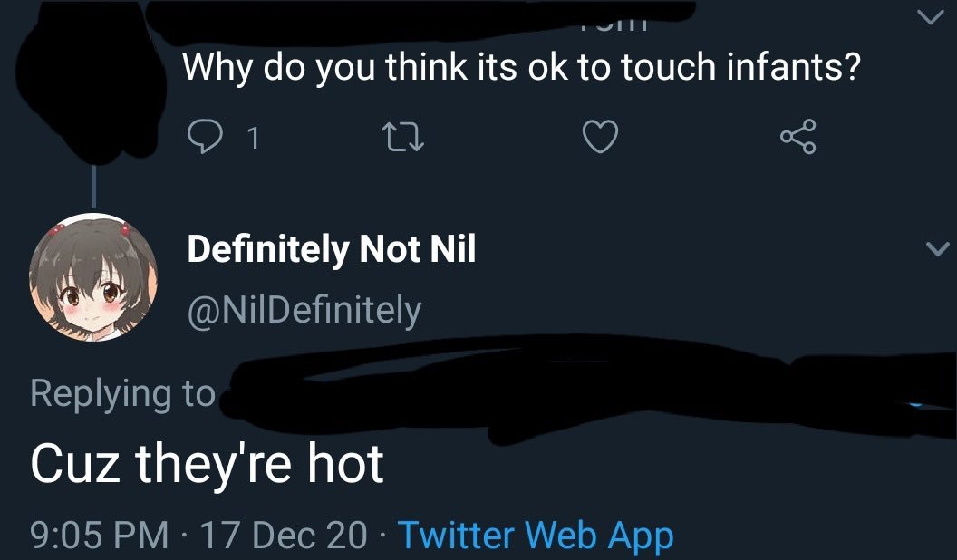Like the parent tweet with the heart
Screen dimensions: 957x560
(600, 138)
